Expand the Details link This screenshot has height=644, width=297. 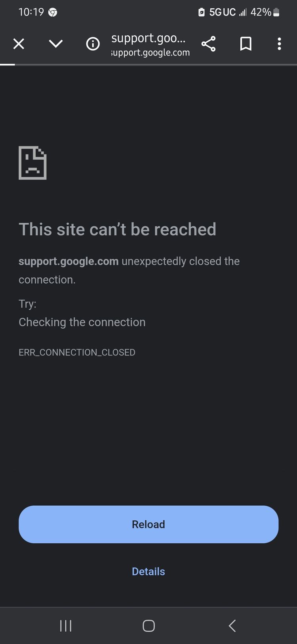[x=148, y=571]
